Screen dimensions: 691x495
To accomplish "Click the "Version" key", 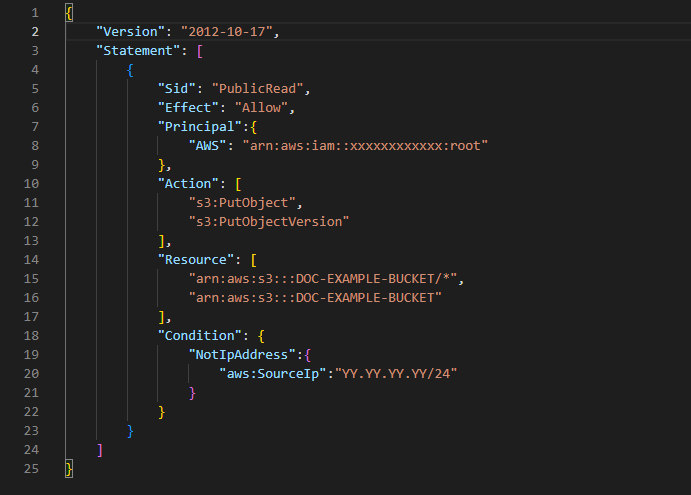I will 130,32.
